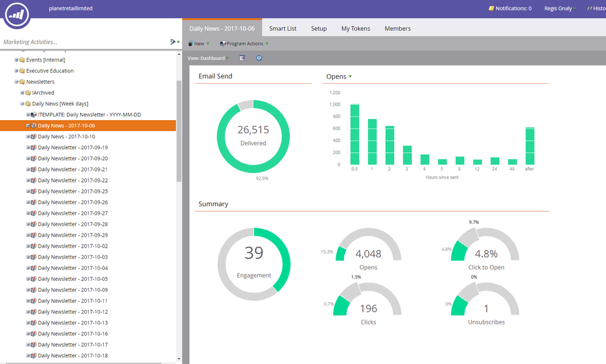Open the Program Actions dropdown

[244, 44]
